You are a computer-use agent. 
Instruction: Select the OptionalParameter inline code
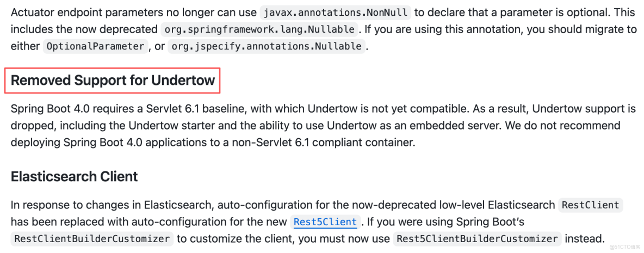pyautogui.click(x=95, y=47)
